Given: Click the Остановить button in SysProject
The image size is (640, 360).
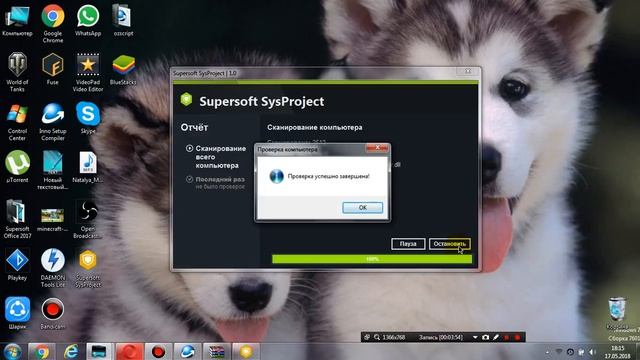Looking at the screenshot, I should [x=449, y=244].
